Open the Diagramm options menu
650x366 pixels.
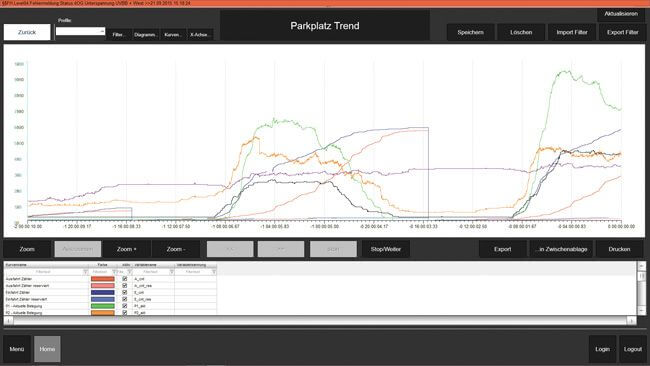click(146, 35)
